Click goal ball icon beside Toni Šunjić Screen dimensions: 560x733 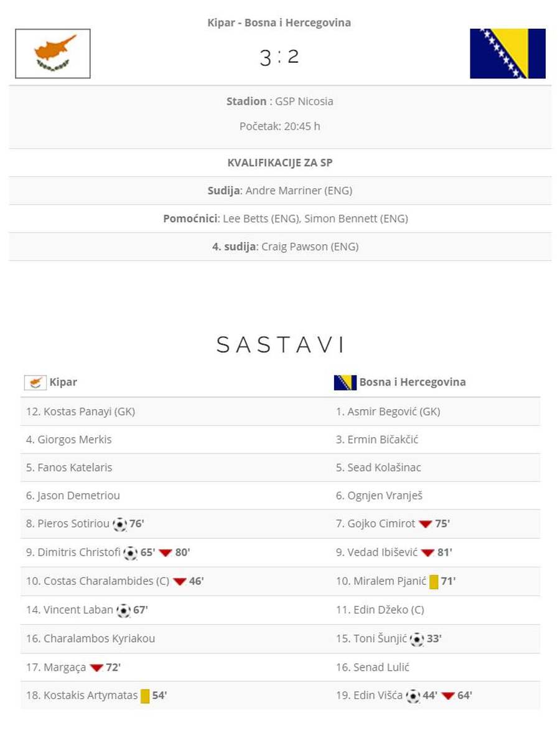pyautogui.click(x=417, y=639)
